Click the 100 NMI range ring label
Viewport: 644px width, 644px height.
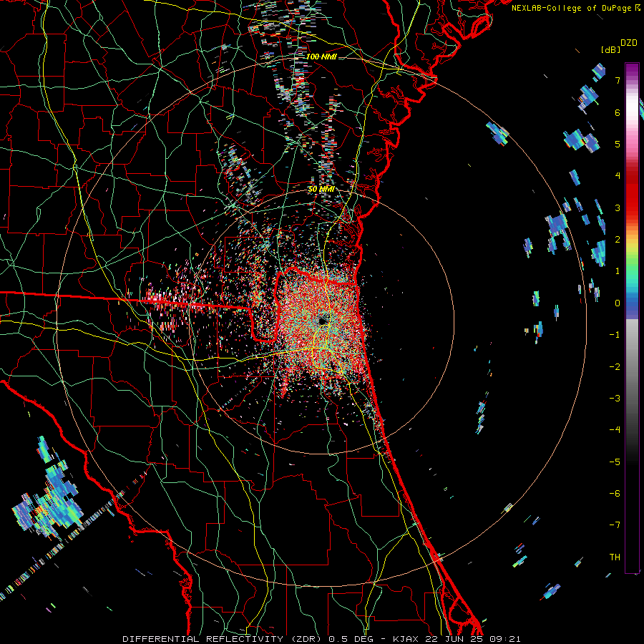[x=321, y=57]
